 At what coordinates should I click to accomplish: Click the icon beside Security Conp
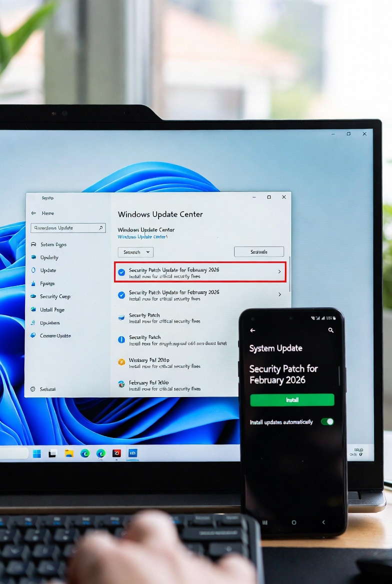coord(33,296)
